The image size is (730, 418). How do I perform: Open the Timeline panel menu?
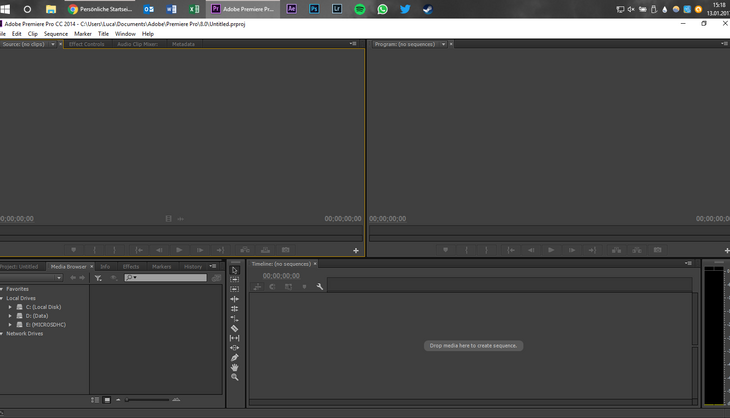click(688, 263)
